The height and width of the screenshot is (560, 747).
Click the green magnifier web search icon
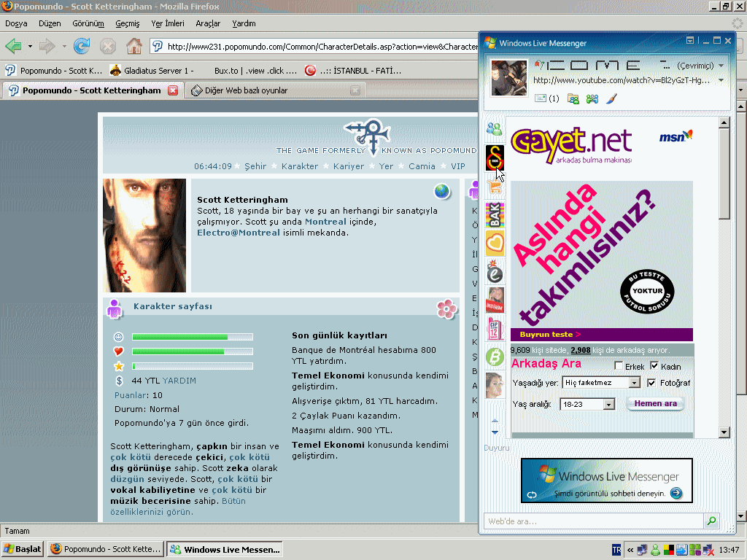711,521
